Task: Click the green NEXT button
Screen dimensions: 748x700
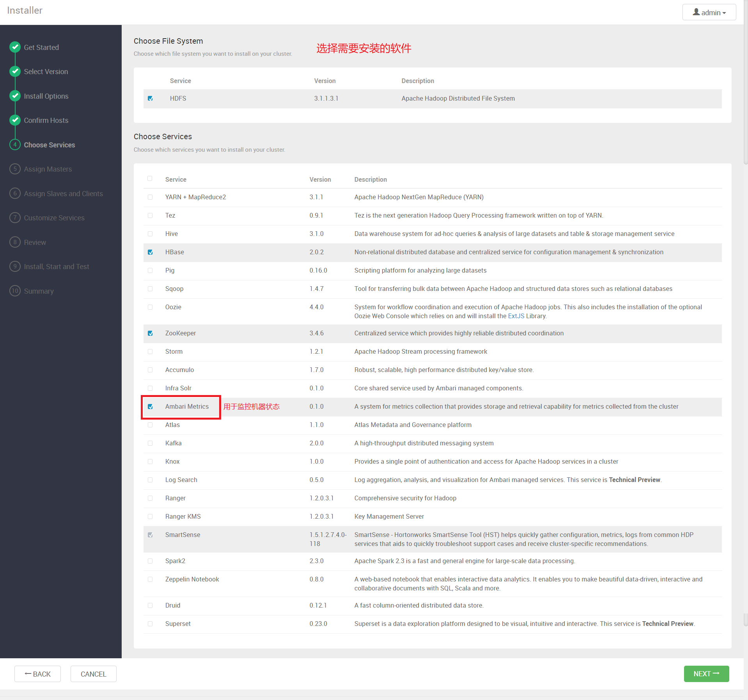Action: [706, 674]
